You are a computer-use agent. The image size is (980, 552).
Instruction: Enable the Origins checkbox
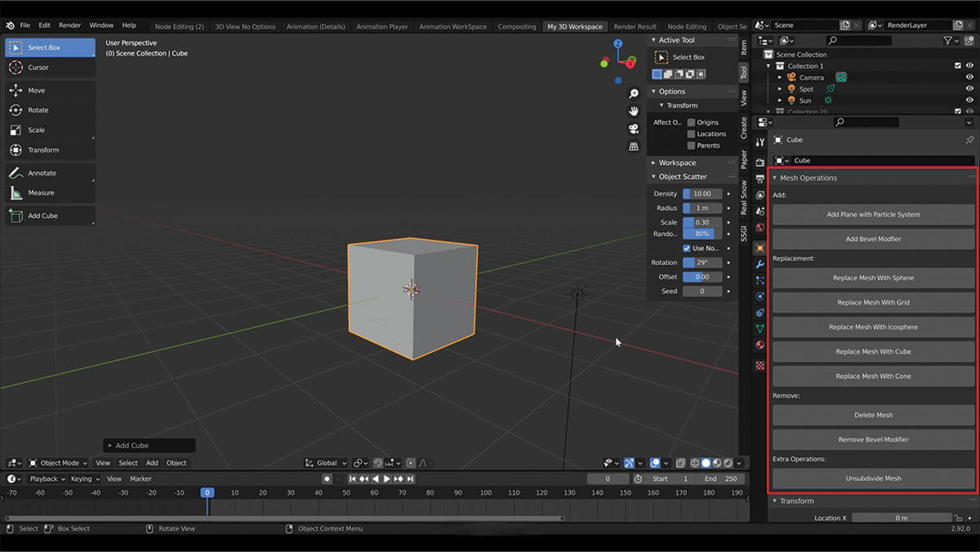click(x=691, y=122)
